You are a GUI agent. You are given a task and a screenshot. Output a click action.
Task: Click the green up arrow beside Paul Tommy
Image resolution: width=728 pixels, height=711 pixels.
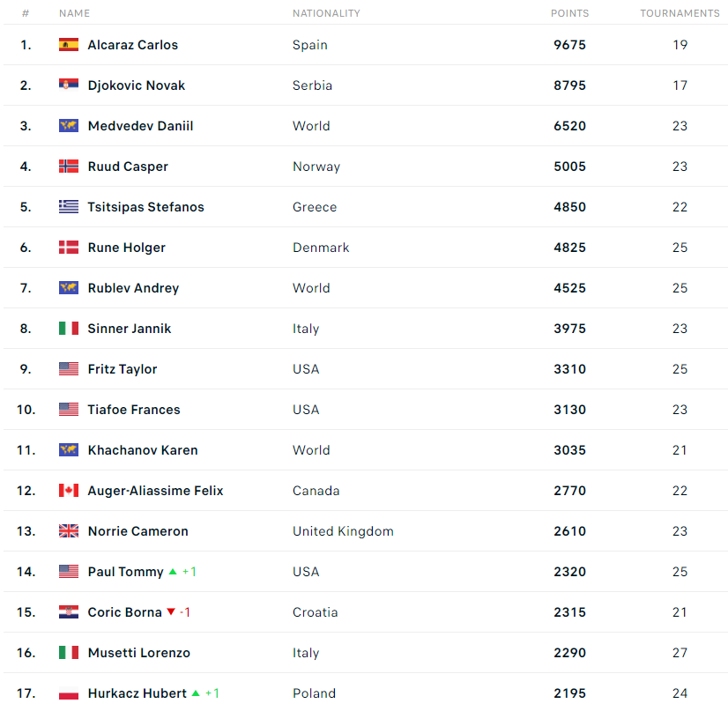pos(173,572)
